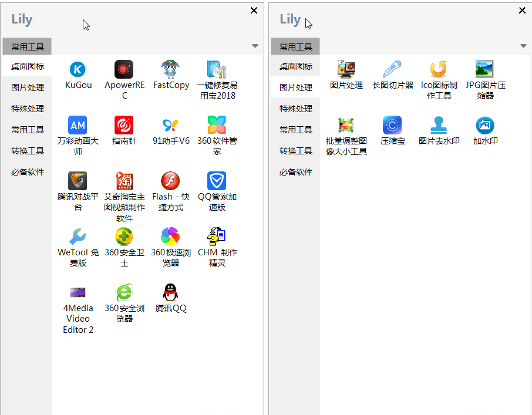Select 常用工具 header tab in right window
Viewport: 532px width, 415px height.
295,46
